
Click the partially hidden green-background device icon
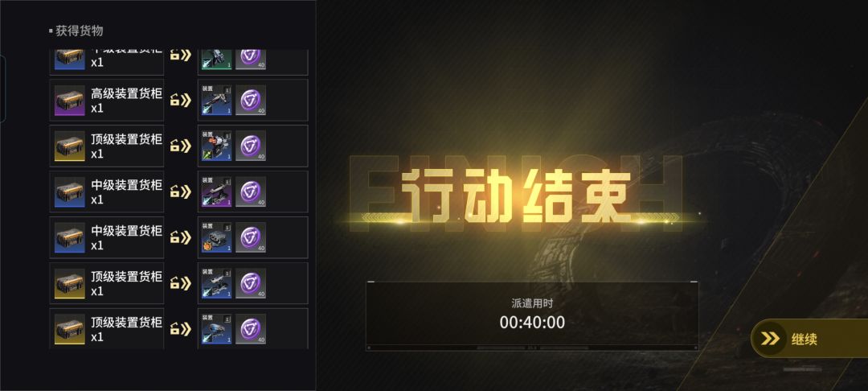216,60
